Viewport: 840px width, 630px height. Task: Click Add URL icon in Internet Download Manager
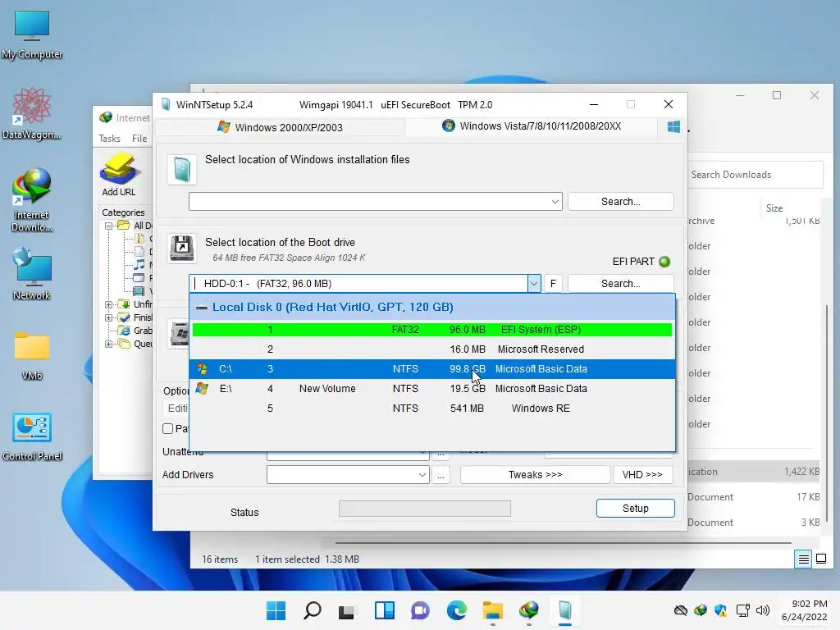[119, 174]
